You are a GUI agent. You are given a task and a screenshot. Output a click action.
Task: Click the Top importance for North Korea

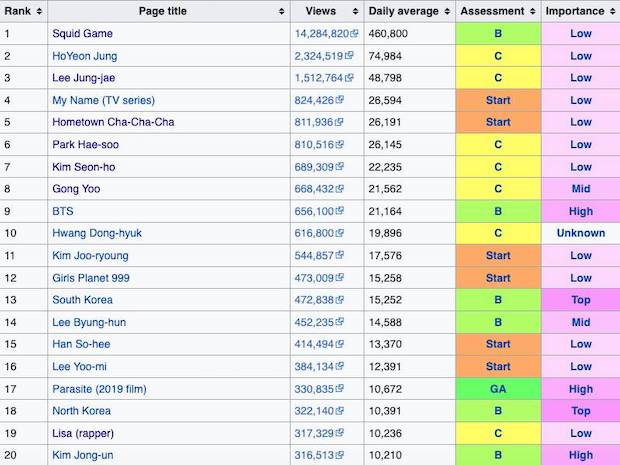[x=580, y=411]
